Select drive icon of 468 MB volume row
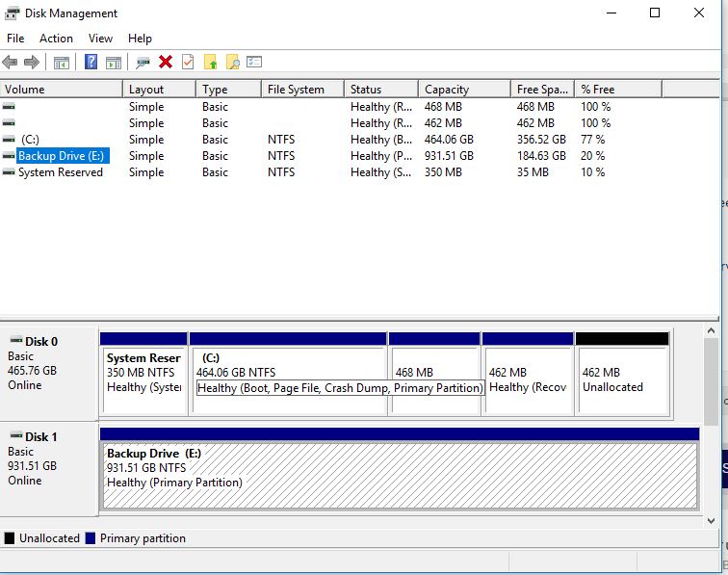This screenshot has width=728, height=575. [9, 107]
